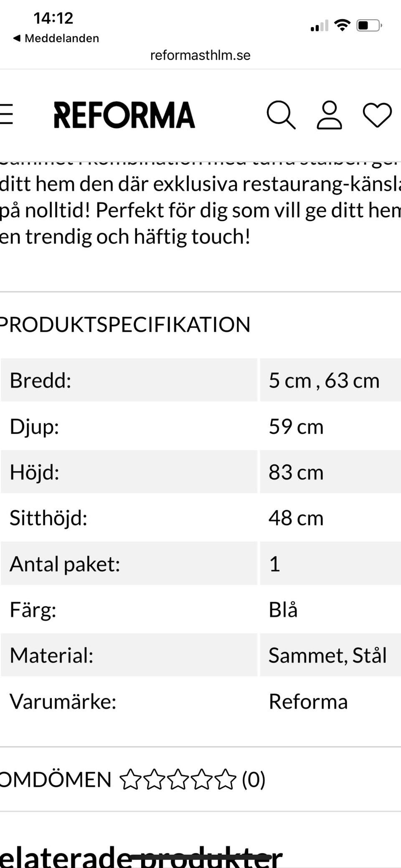Open the search magnifier icon

281,114
